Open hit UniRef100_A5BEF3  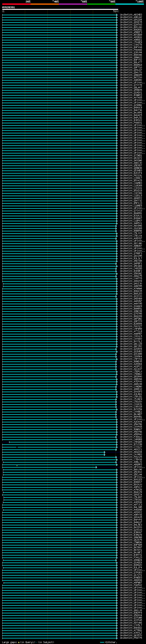[x=131, y=32]
